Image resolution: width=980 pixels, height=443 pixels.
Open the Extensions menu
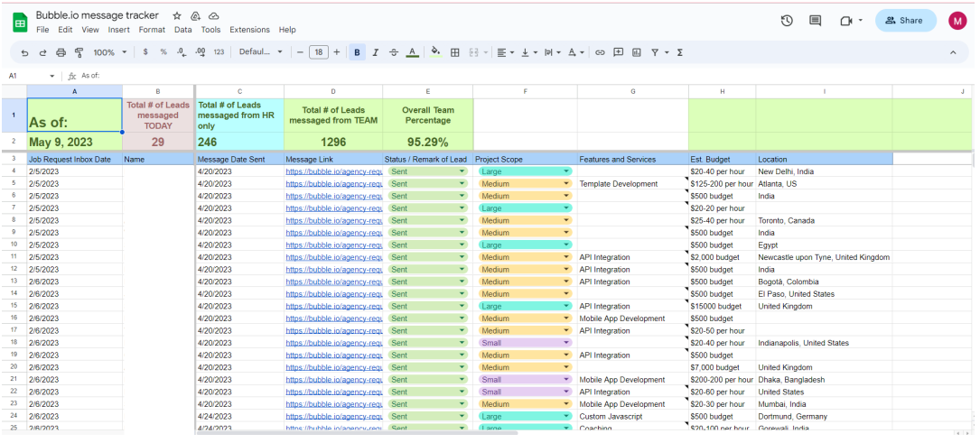[x=249, y=30]
